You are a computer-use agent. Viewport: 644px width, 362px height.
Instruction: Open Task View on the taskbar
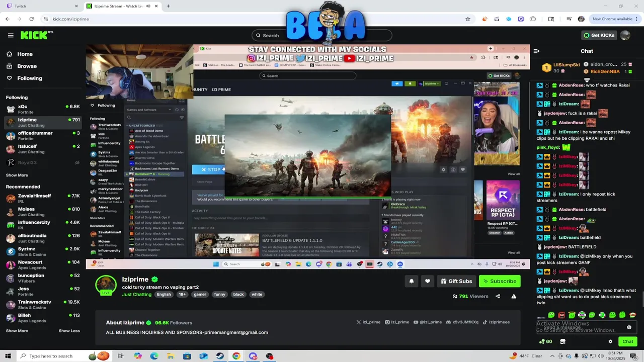click(121, 356)
